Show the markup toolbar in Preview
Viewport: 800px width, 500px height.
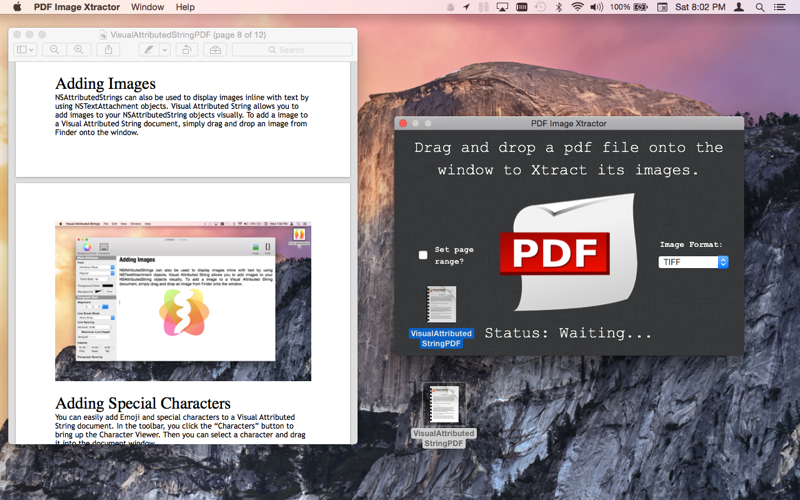pos(215,49)
